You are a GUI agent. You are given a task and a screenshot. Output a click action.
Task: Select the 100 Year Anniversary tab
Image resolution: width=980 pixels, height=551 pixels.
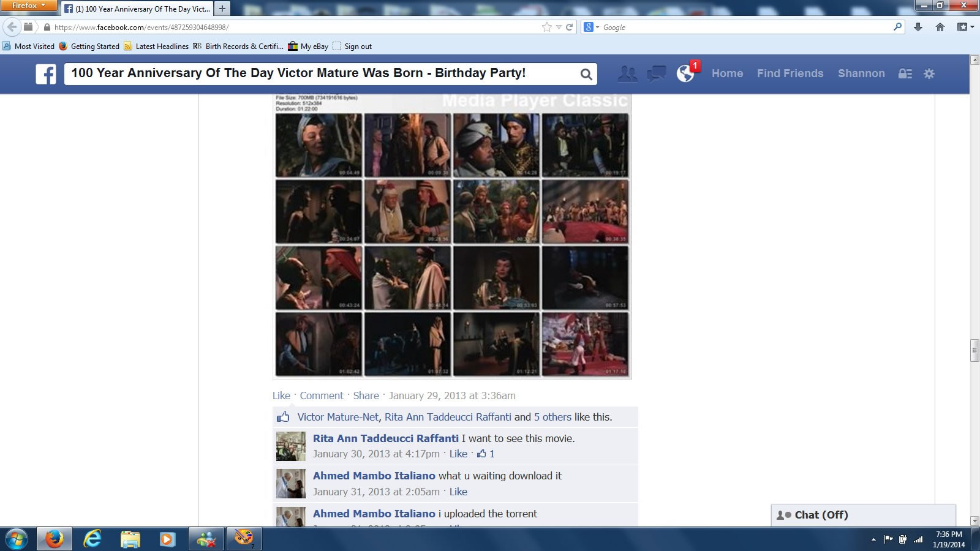[x=137, y=9]
